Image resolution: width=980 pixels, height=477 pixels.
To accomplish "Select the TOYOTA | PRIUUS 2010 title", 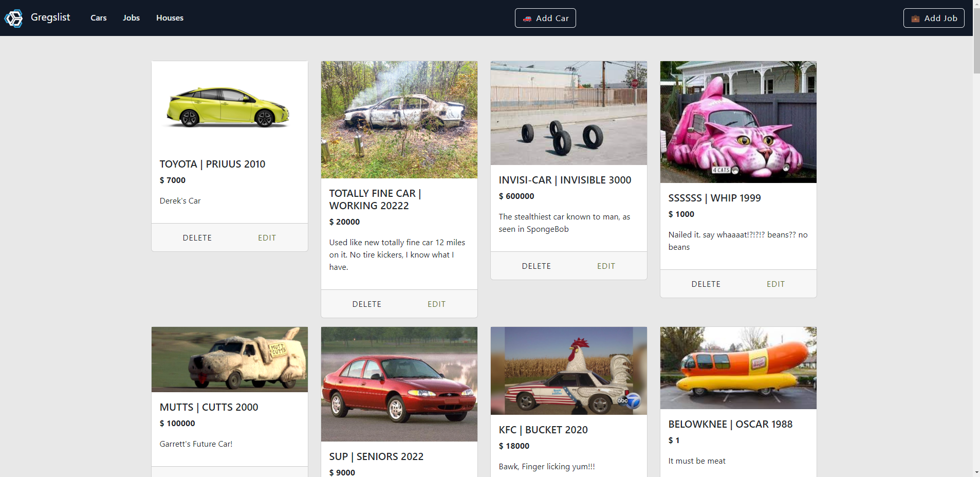I will point(212,164).
